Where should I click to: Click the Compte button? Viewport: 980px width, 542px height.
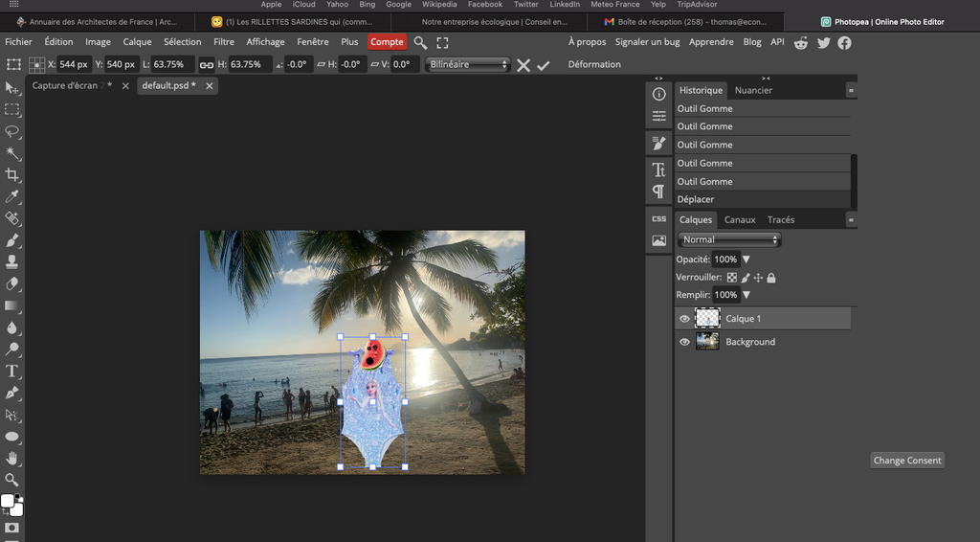coord(387,42)
